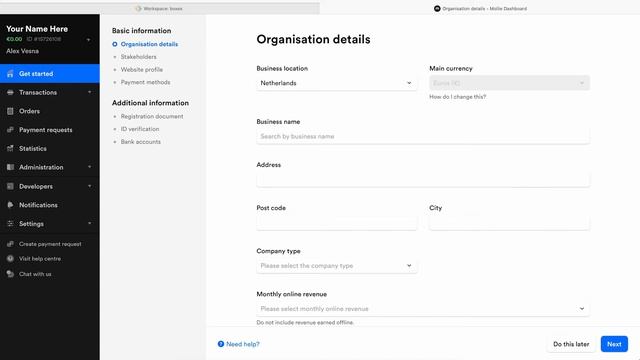Click the Administration sidebar icon
Viewport: 640px width, 360px height.
point(10,167)
